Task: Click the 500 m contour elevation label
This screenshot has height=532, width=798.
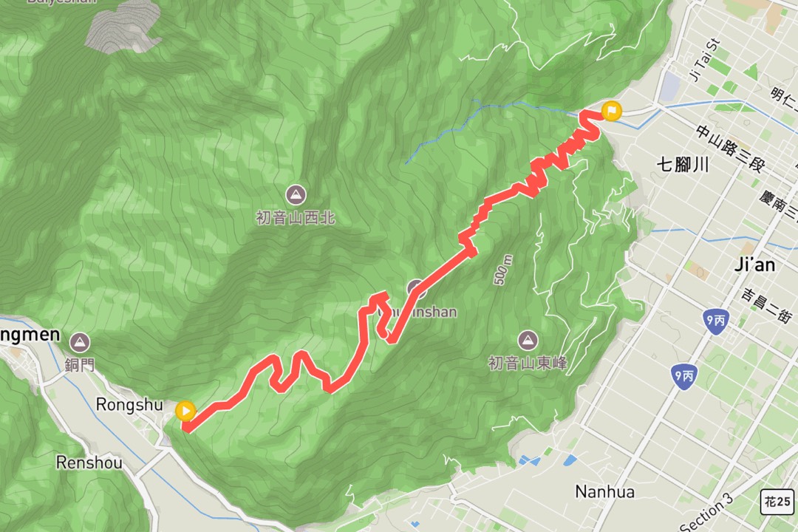Action: pos(502,270)
